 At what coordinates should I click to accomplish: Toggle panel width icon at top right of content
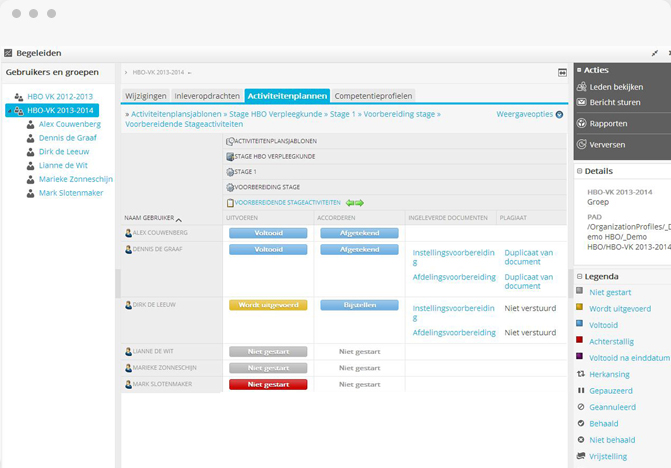click(x=562, y=73)
